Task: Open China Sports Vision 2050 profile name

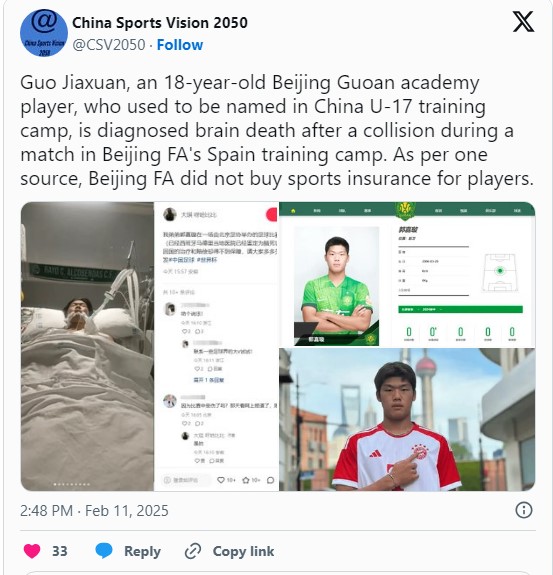Action: (x=160, y=23)
